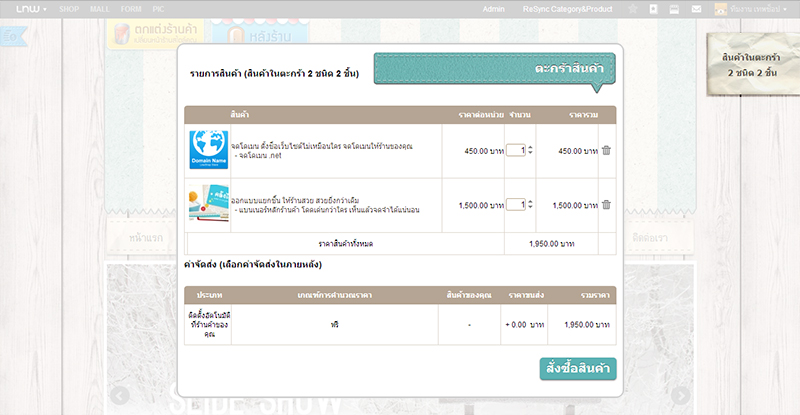Click the quantity field of the domain item
This screenshot has width=800, height=415.
pyautogui.click(x=516, y=150)
